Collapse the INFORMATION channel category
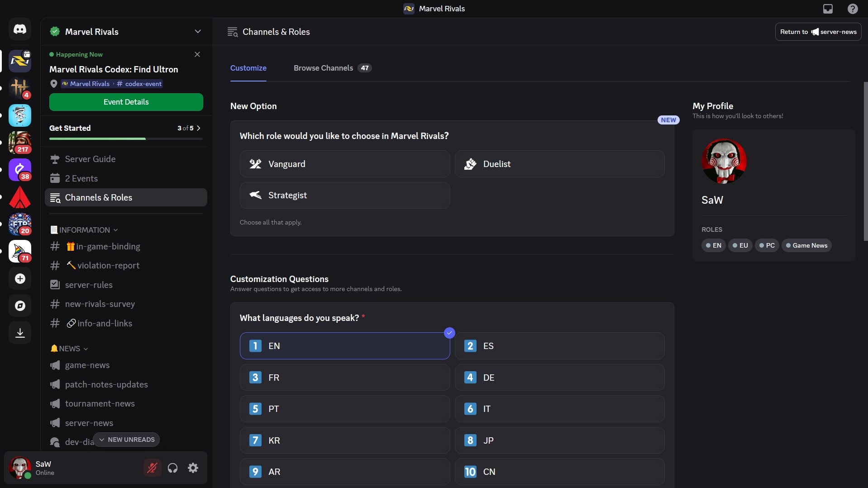868x488 pixels. (84, 230)
